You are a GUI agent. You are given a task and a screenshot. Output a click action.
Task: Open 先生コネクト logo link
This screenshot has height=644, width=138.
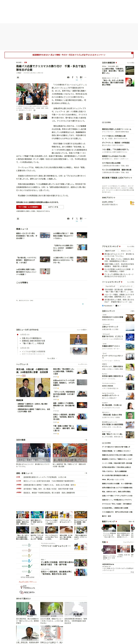point(28,592)
